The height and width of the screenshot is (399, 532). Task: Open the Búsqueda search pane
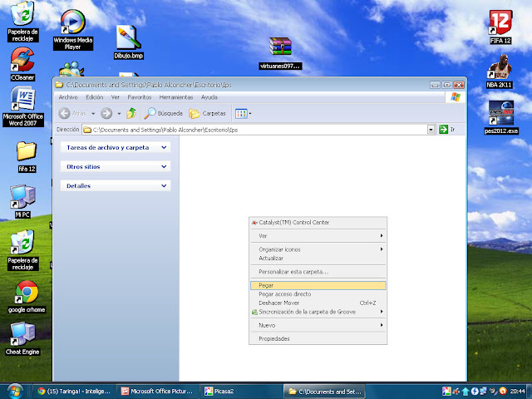click(x=163, y=113)
